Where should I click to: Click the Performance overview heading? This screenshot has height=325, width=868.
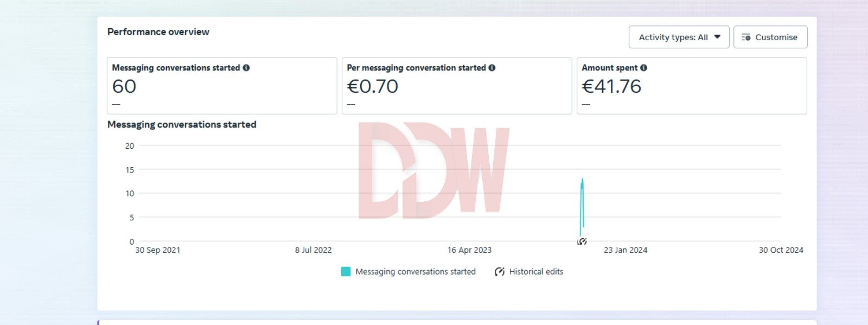pyautogui.click(x=158, y=32)
